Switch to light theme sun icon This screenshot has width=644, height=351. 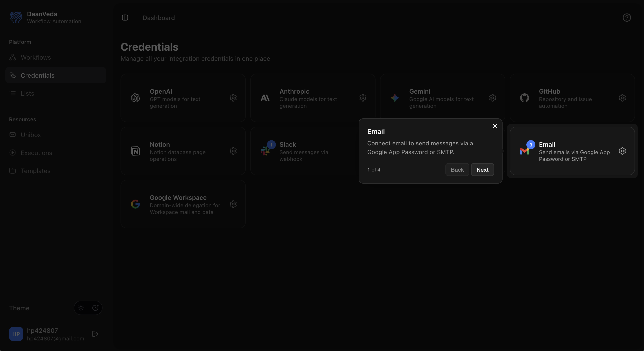(x=81, y=308)
